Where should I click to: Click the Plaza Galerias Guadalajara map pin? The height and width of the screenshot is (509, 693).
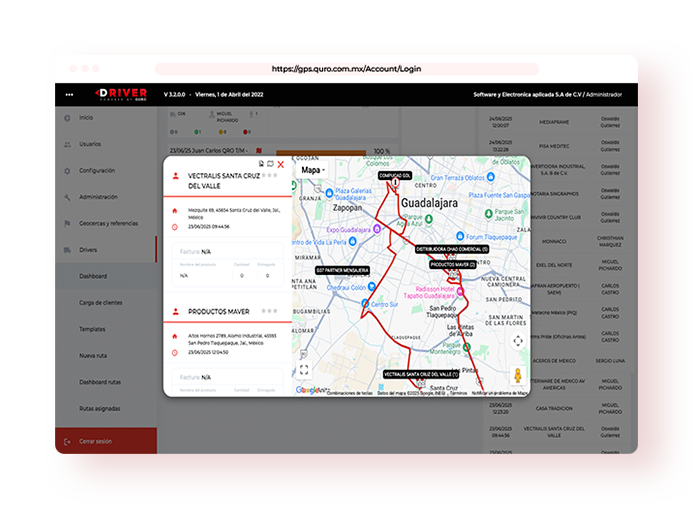click(x=329, y=193)
